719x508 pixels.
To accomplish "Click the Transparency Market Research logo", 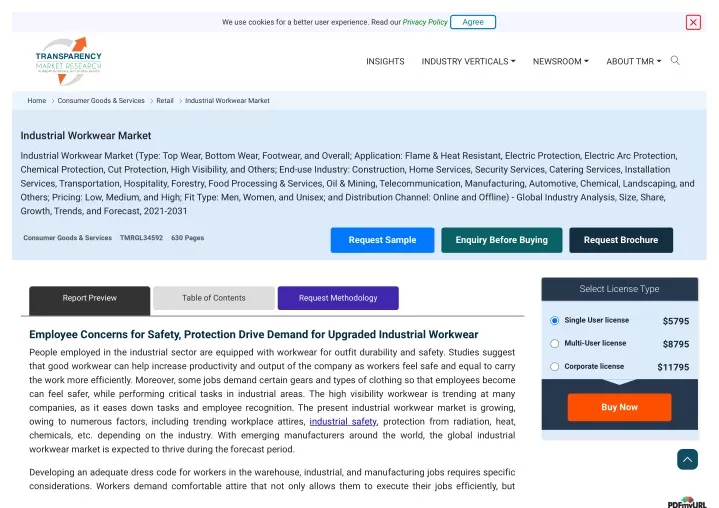I will tap(69, 61).
